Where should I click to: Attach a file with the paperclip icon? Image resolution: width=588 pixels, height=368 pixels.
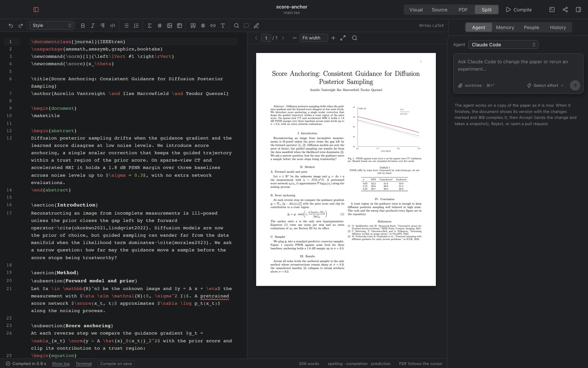pos(460,86)
